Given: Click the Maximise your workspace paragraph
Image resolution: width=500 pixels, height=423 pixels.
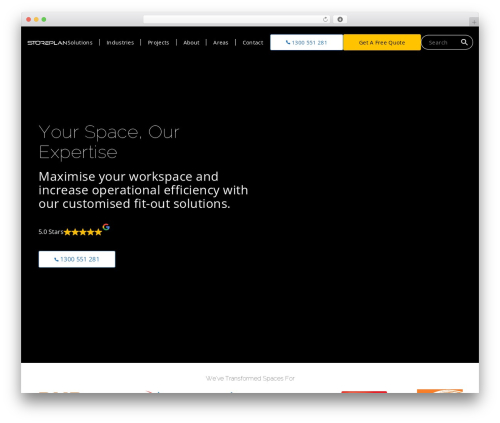Looking at the screenshot, I should [x=143, y=190].
